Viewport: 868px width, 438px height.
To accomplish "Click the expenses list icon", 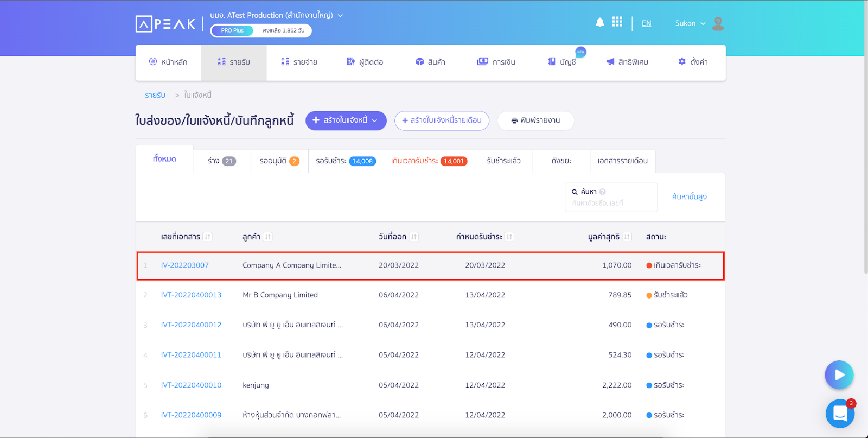I will [285, 61].
